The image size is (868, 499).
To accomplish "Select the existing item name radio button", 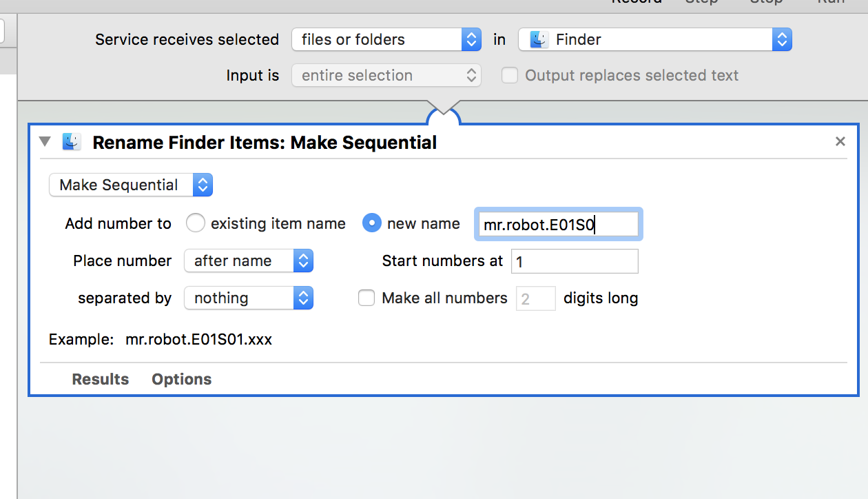I will tap(196, 223).
